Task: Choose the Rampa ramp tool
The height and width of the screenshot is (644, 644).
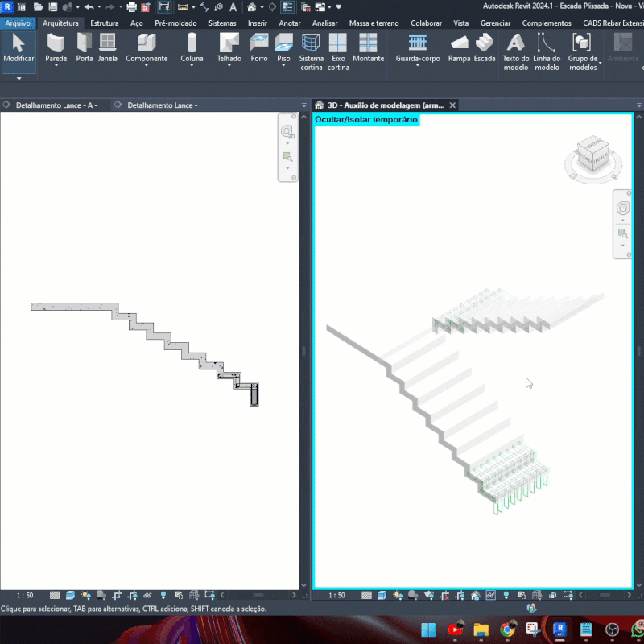Action: 459,47
